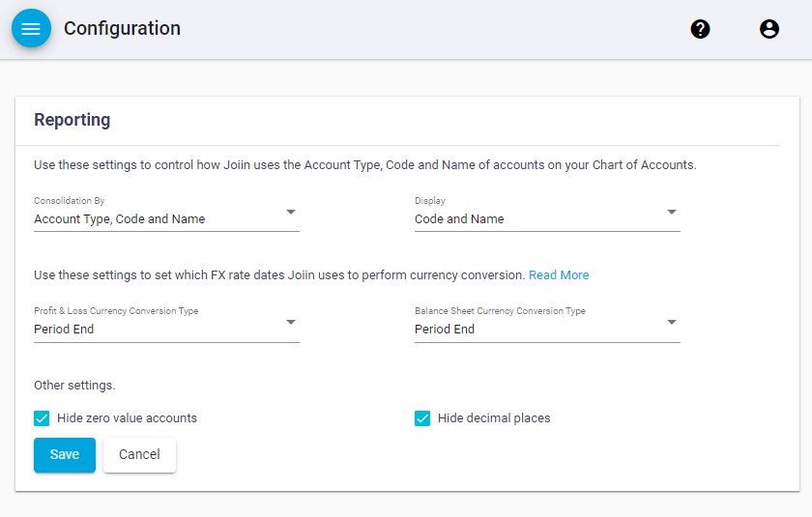This screenshot has height=517, width=812.
Task: Open the hamburger navigation menu
Action: click(31, 29)
